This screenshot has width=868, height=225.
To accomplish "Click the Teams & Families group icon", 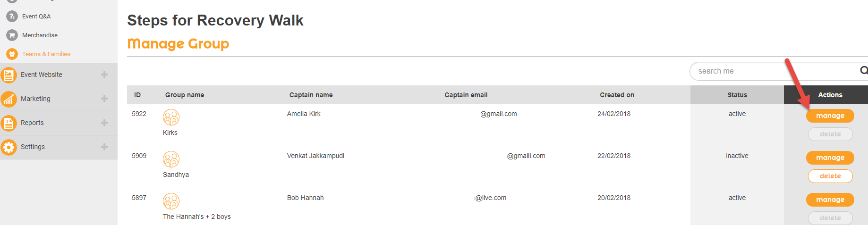I will (x=12, y=54).
